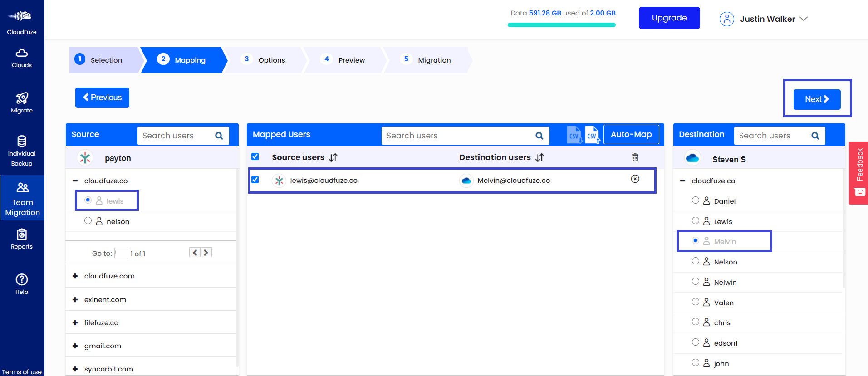This screenshot has width=868, height=376.
Task: Go to next page in source pagination
Action: [206, 253]
